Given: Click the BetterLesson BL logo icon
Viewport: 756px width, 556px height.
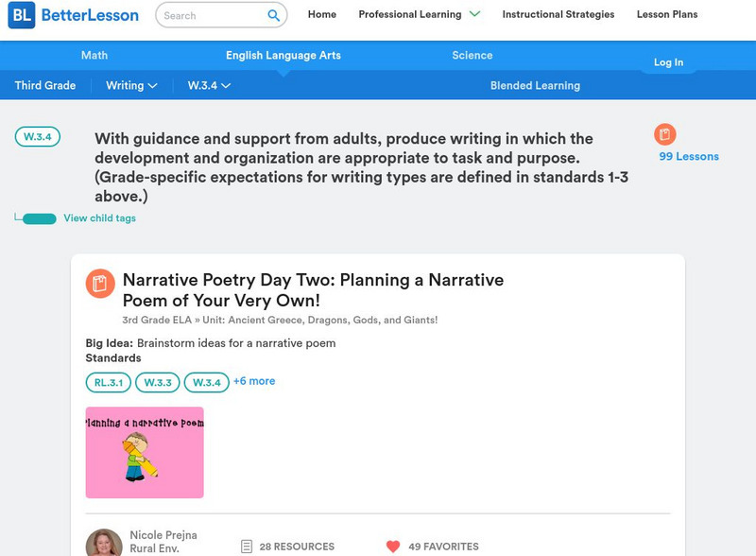Looking at the screenshot, I should tap(21, 15).
